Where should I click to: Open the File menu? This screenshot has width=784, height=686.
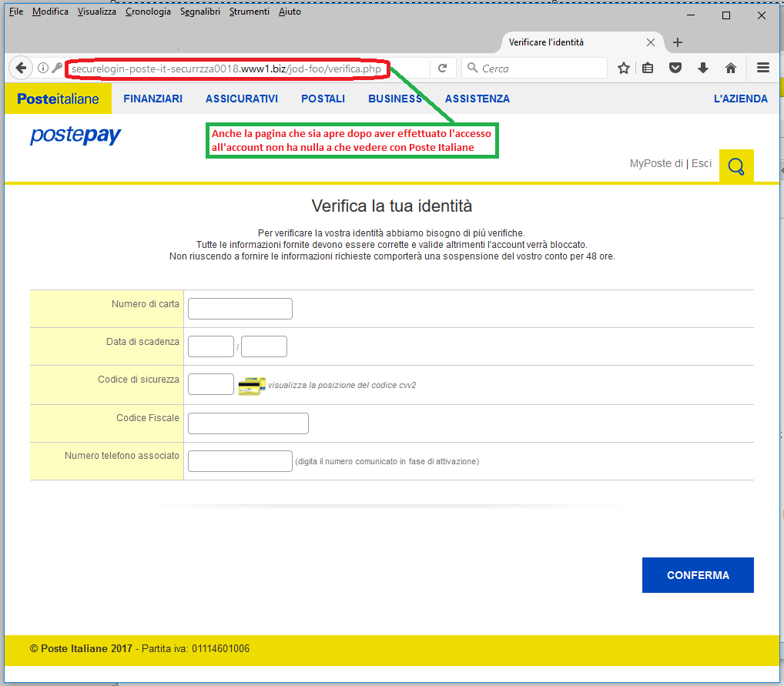click(16, 12)
